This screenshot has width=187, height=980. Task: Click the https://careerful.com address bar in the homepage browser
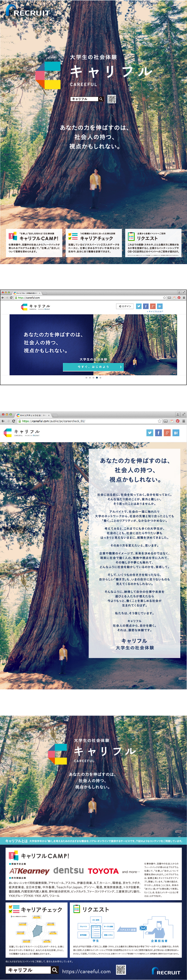[x=88, y=298]
